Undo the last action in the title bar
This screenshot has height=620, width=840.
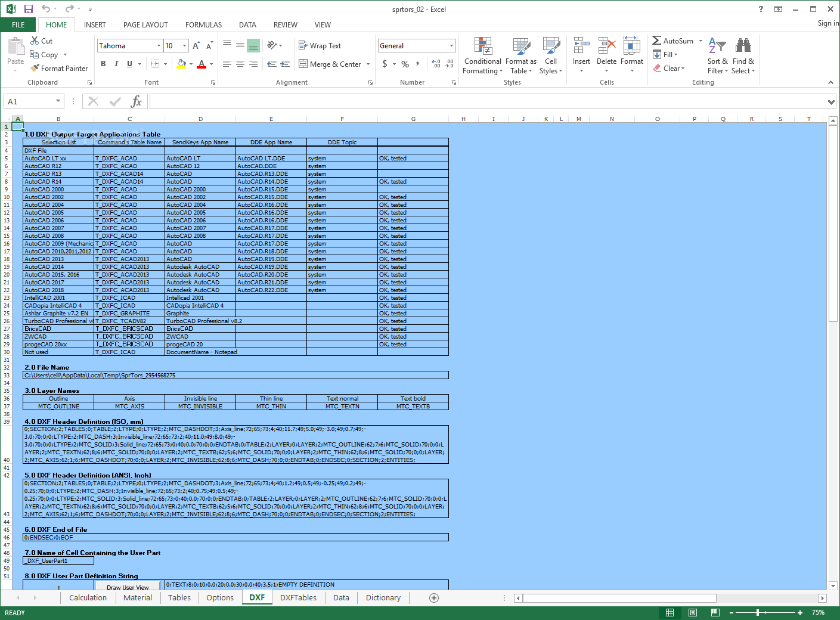(46, 9)
